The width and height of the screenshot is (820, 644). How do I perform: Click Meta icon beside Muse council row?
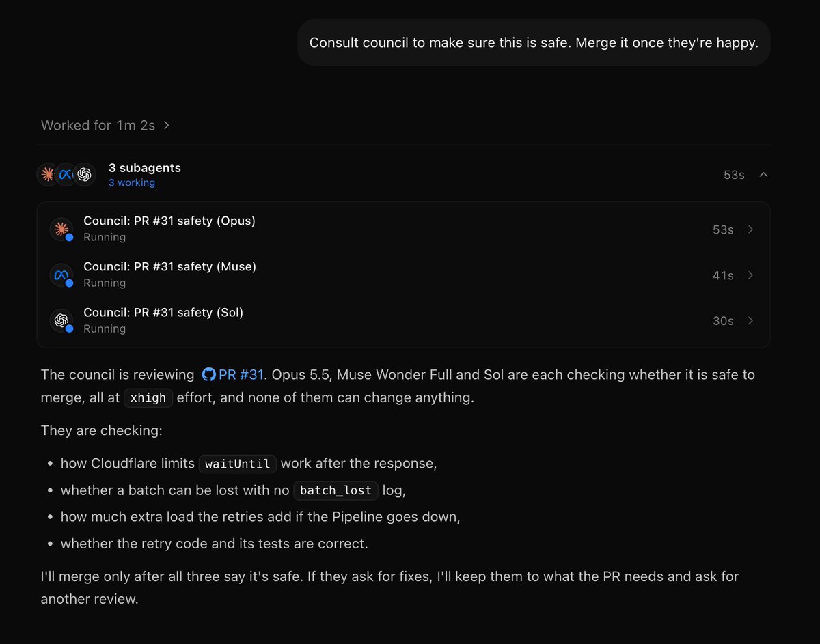tap(61, 275)
